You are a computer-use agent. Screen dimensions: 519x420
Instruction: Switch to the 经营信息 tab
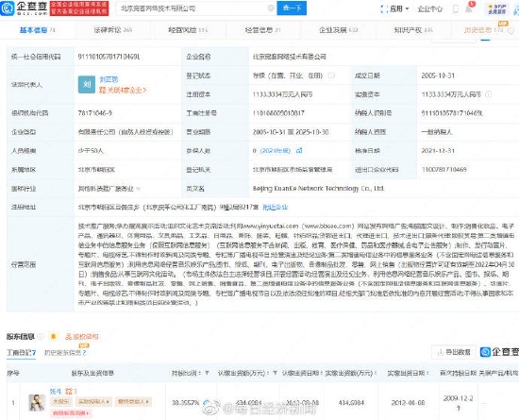pos(263,30)
